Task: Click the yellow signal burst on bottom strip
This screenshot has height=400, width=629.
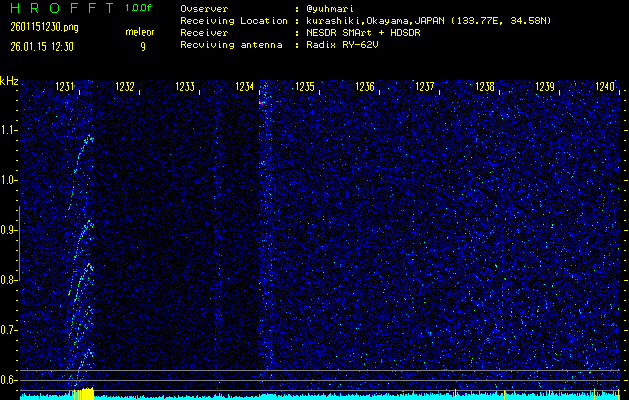Action: [x=84, y=394]
